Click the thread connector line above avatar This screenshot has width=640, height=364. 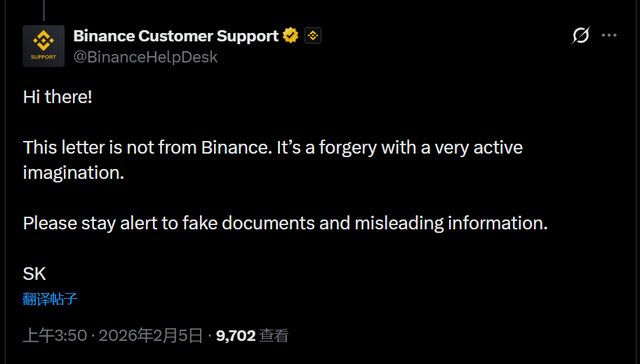(x=44, y=10)
